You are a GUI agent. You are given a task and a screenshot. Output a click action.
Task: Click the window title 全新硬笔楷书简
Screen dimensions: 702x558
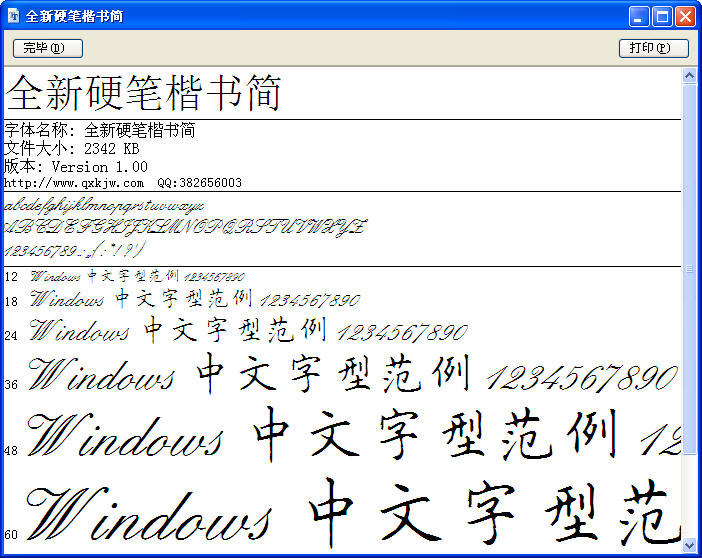point(74,16)
